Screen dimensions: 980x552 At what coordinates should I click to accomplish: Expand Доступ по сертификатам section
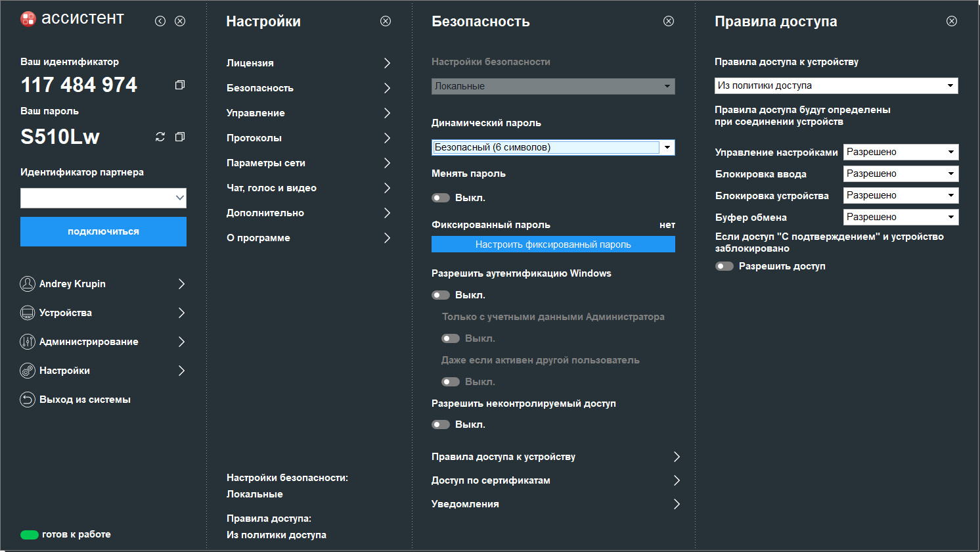click(x=555, y=480)
